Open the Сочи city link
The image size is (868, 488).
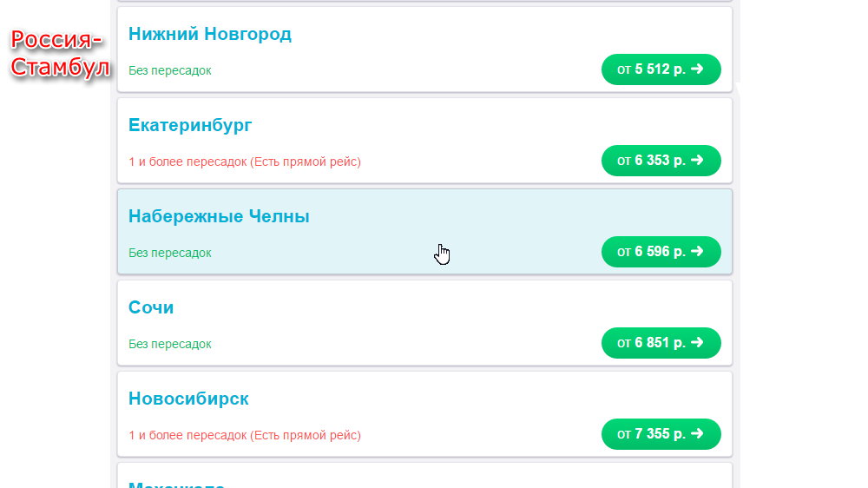[151, 307]
